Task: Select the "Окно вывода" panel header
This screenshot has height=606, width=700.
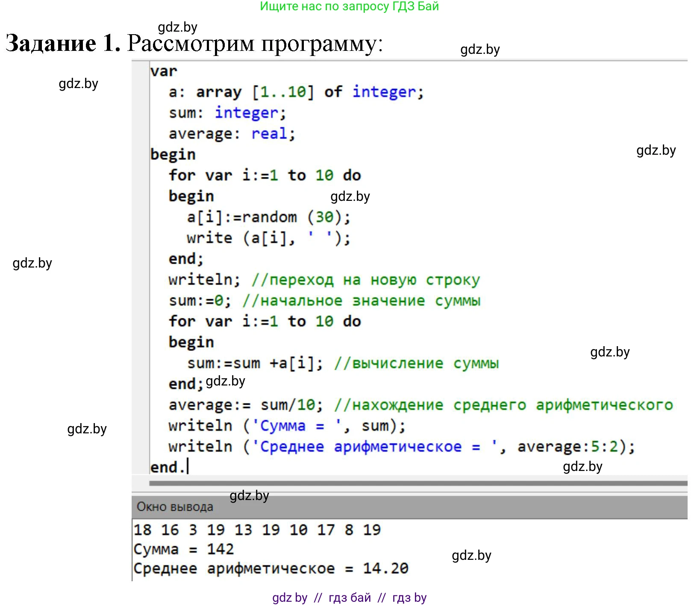Action: 175,507
